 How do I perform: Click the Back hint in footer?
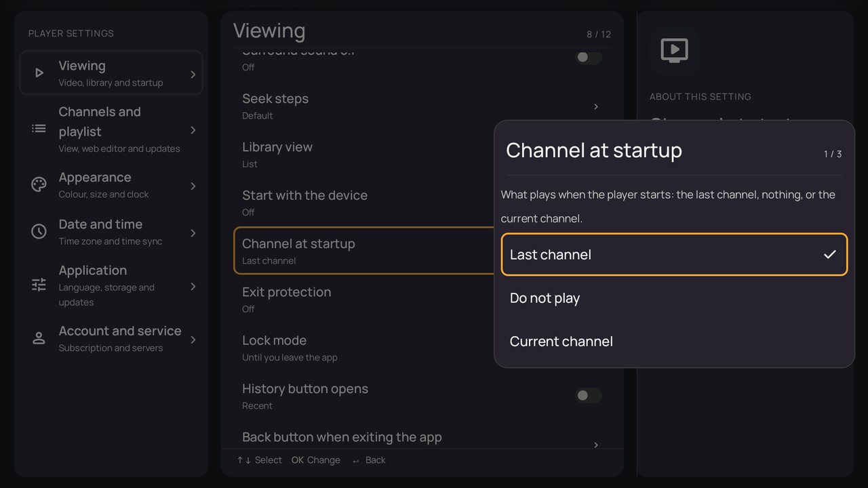369,460
